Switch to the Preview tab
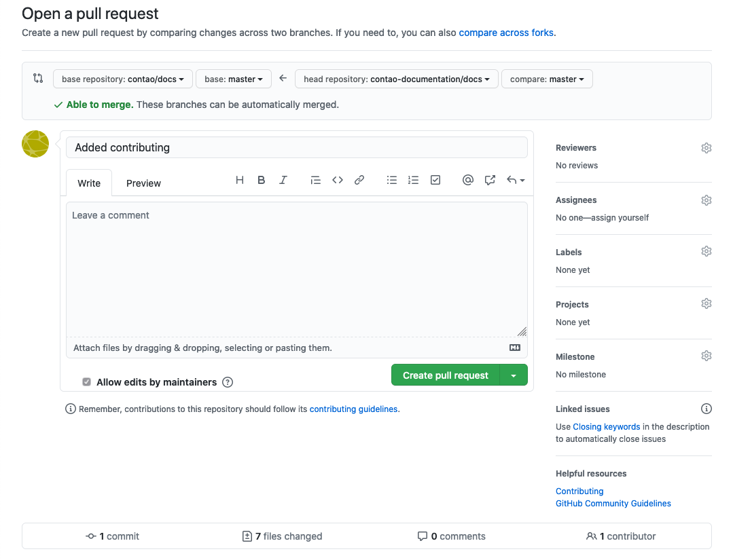The width and height of the screenshot is (733, 560). coord(143,183)
